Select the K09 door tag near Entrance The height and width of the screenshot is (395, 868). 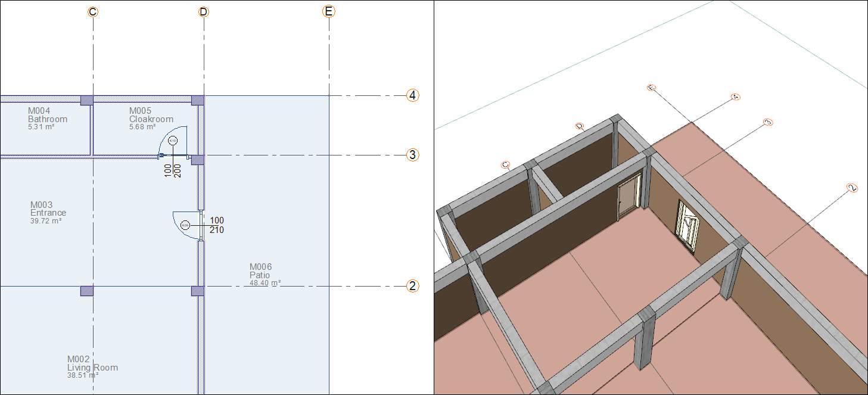[x=185, y=225]
